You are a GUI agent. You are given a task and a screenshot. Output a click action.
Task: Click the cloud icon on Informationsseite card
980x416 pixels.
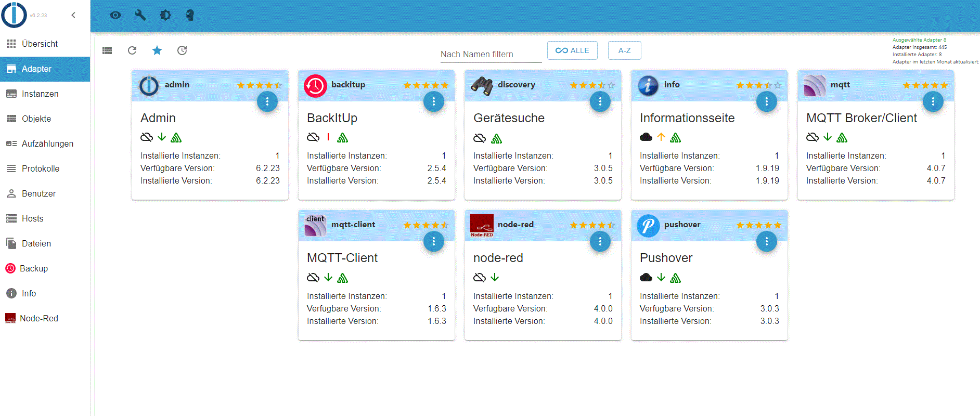pos(646,137)
